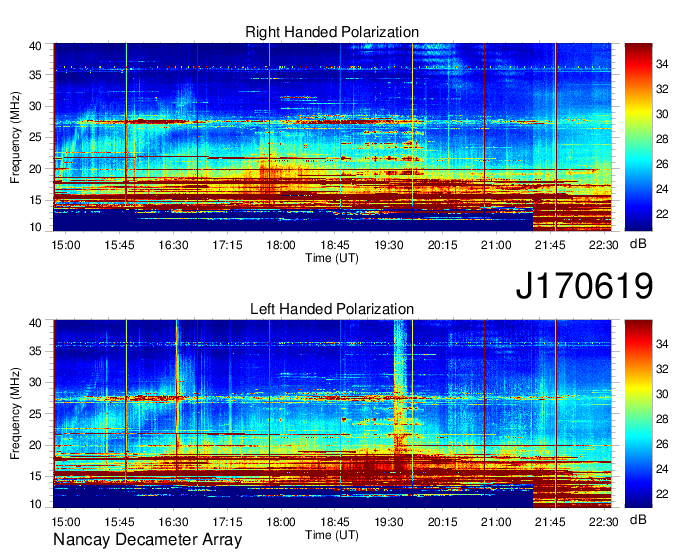Click the 17:15 tick under right-handed plot
The width and height of the screenshot is (680, 552).
click(x=227, y=245)
